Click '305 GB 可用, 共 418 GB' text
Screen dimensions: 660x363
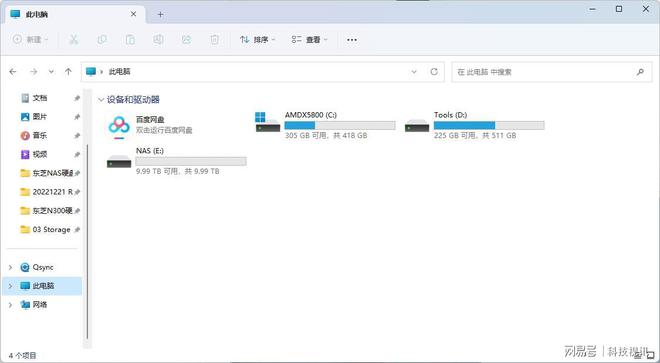326,136
